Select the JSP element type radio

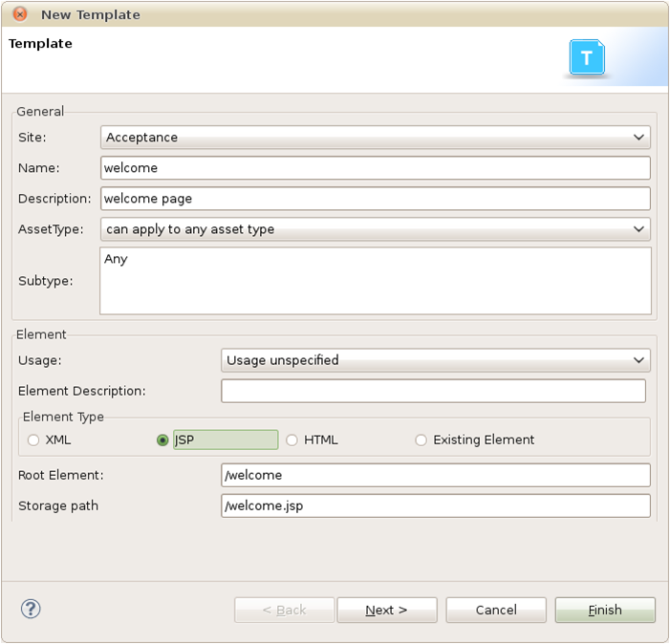[162, 440]
